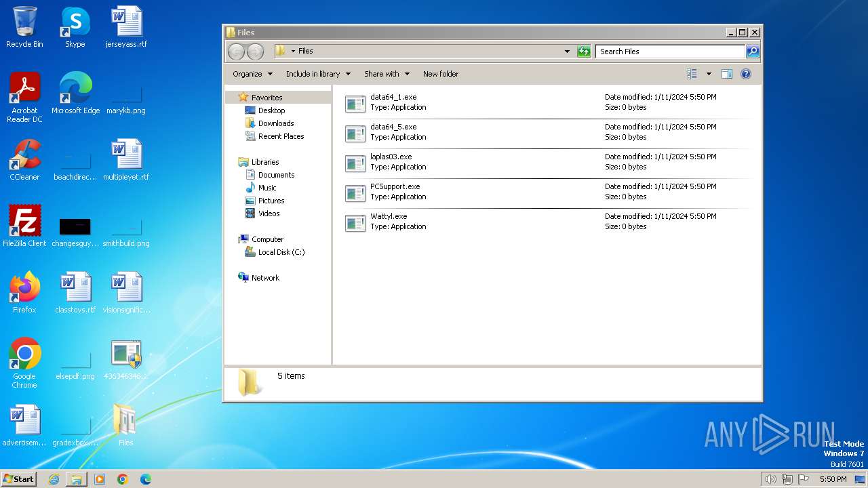The height and width of the screenshot is (488, 868).
Task: Select PCSupport.exe file icon
Action: 355,193
